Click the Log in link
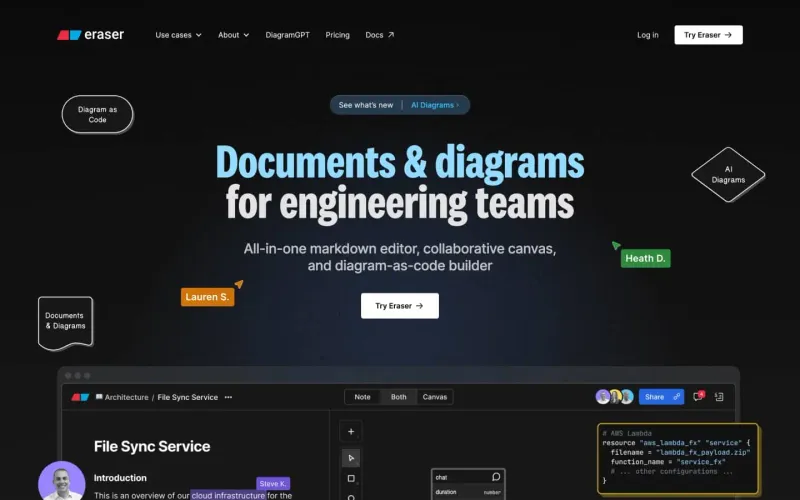 pos(647,35)
